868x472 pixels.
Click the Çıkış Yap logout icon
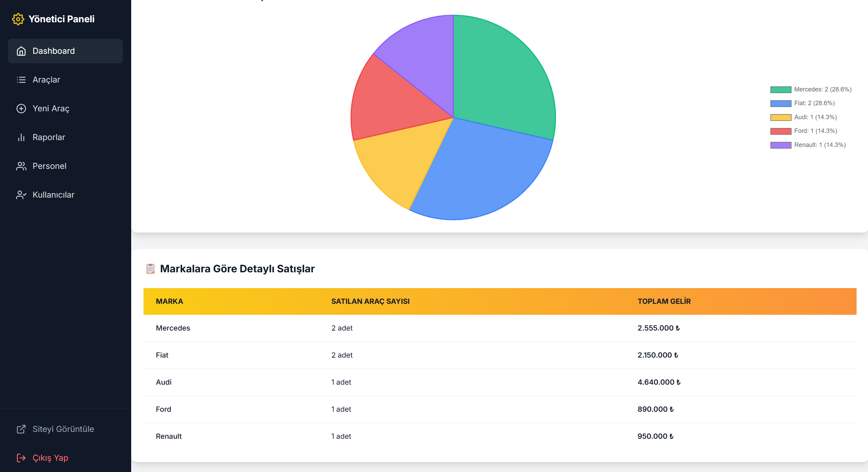pos(21,458)
